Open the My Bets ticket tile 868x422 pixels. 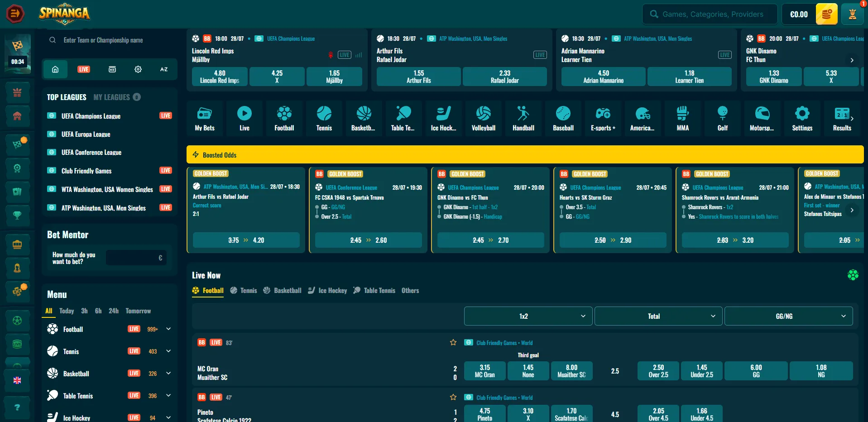(x=204, y=118)
